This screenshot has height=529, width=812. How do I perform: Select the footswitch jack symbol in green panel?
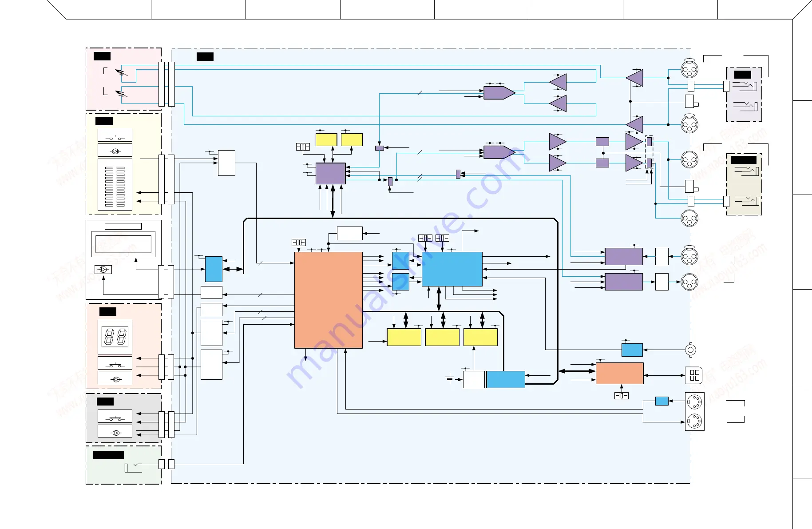(x=133, y=467)
